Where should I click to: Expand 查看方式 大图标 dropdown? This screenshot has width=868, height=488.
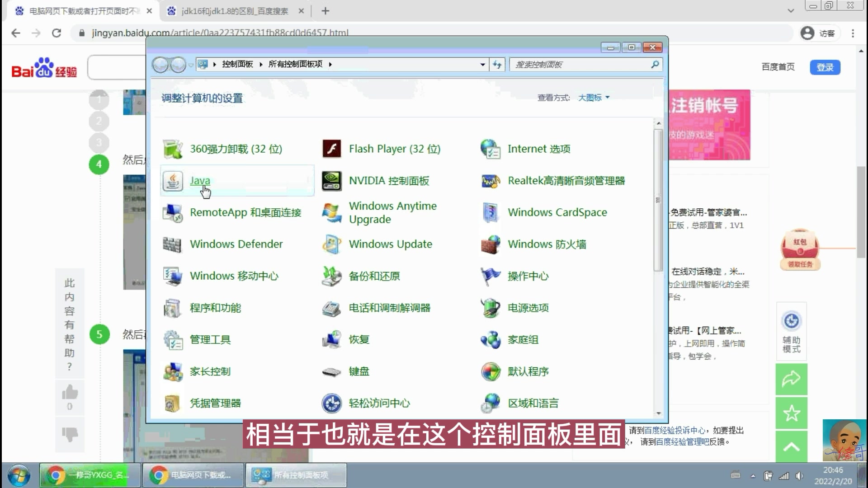[594, 98]
